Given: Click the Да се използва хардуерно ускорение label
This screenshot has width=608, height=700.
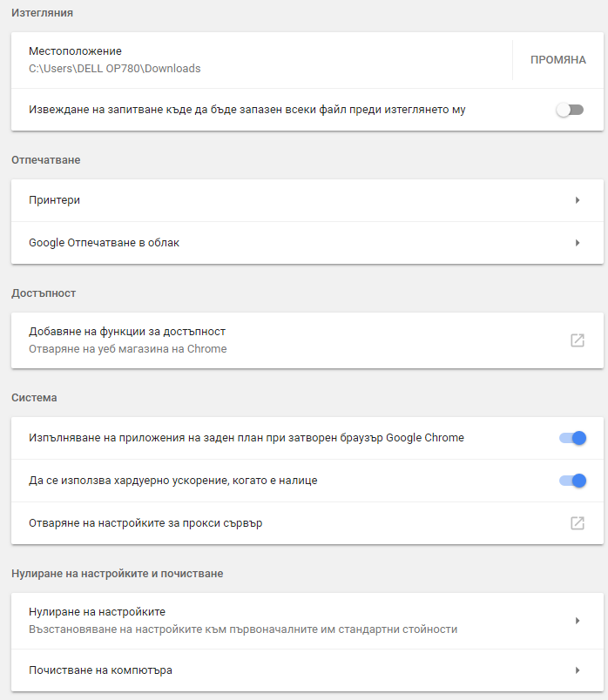Looking at the screenshot, I should click(x=172, y=481).
